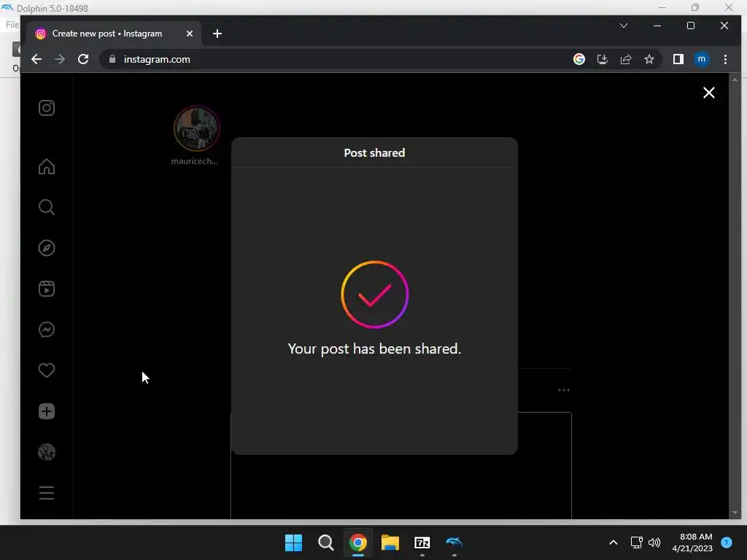Image resolution: width=747 pixels, height=560 pixels.
Task: Switch to Chrome in taskbar
Action: point(357,542)
